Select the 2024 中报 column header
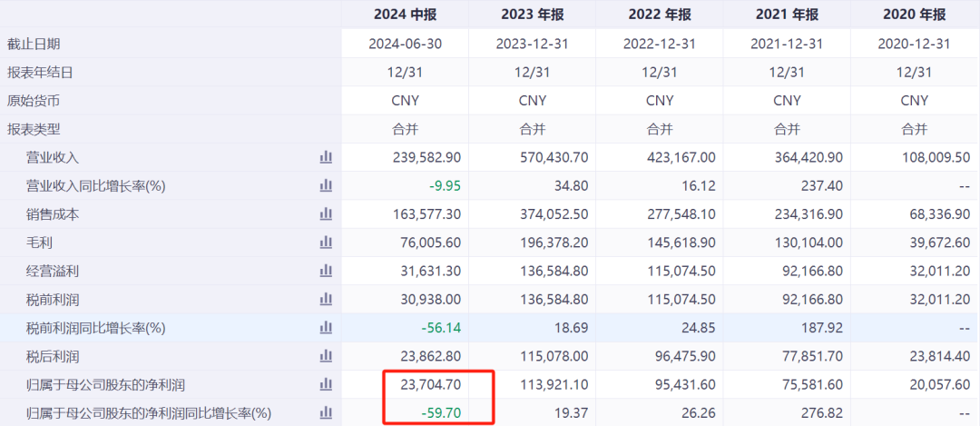 click(405, 15)
